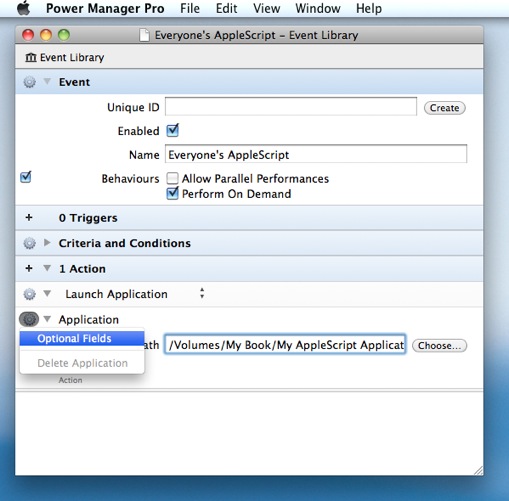Open the Event section gear menu
Image resolution: width=509 pixels, height=501 pixels.
click(x=29, y=82)
